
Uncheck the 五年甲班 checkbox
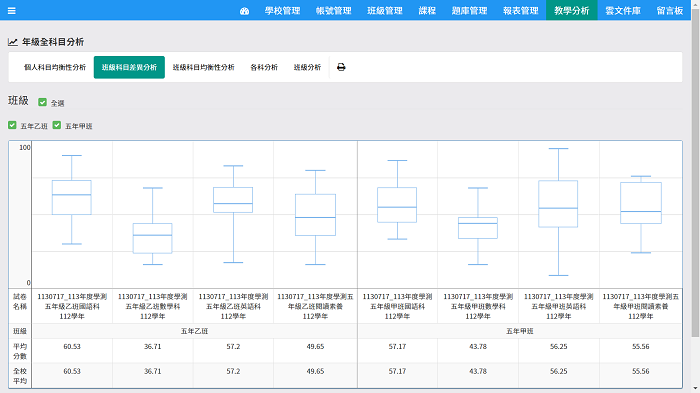(x=57, y=125)
